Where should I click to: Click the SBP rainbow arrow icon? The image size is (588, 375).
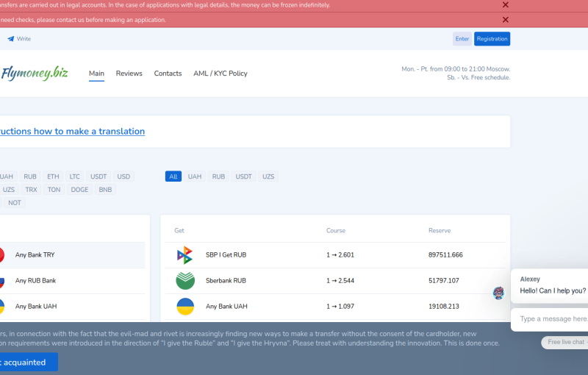click(184, 255)
